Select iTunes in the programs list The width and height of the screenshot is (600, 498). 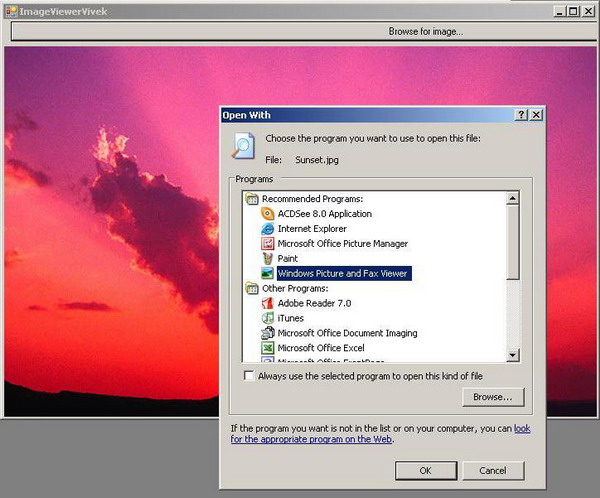pos(290,318)
